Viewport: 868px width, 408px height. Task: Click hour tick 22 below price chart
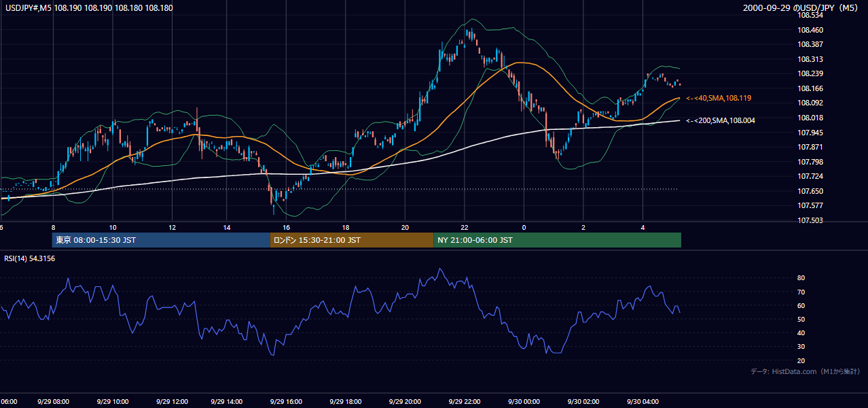(x=464, y=228)
